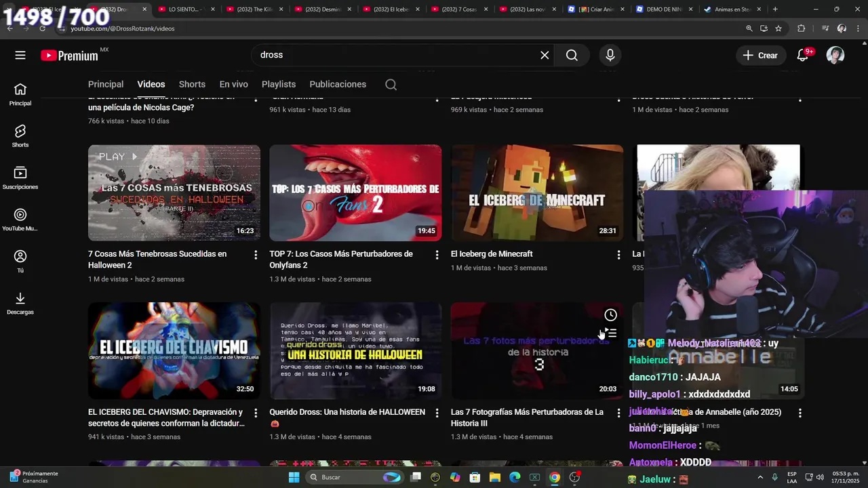Open the notifications bell
868x488 pixels.
[803, 56]
